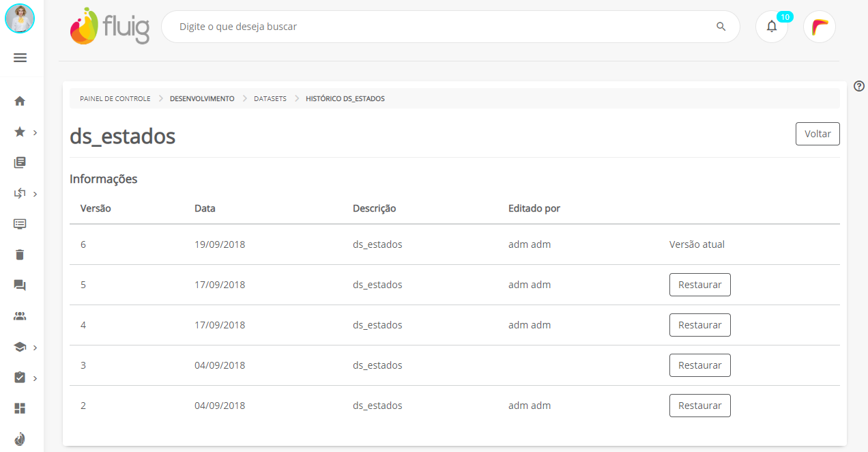Viewport: 868px width, 452px height.
Task: Expand the processes arrows submenu chevron
Action: (x=35, y=194)
